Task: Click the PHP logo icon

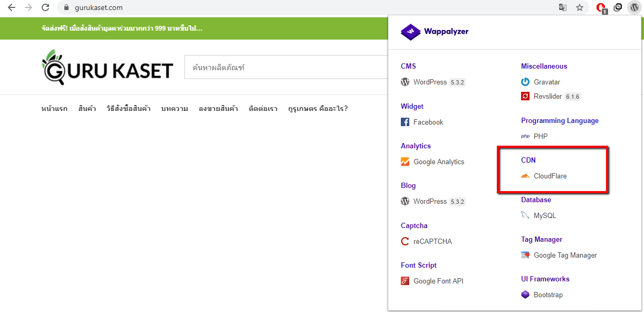Action: coord(525,136)
